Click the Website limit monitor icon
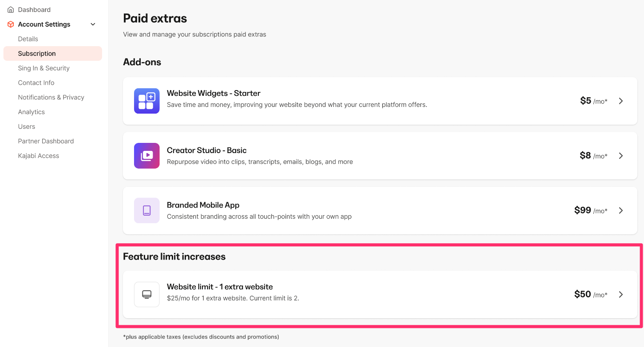This screenshot has height=347, width=644. [146, 294]
